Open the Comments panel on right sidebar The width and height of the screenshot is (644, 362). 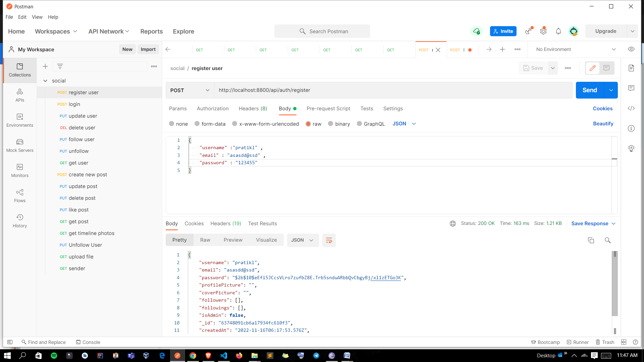click(632, 88)
